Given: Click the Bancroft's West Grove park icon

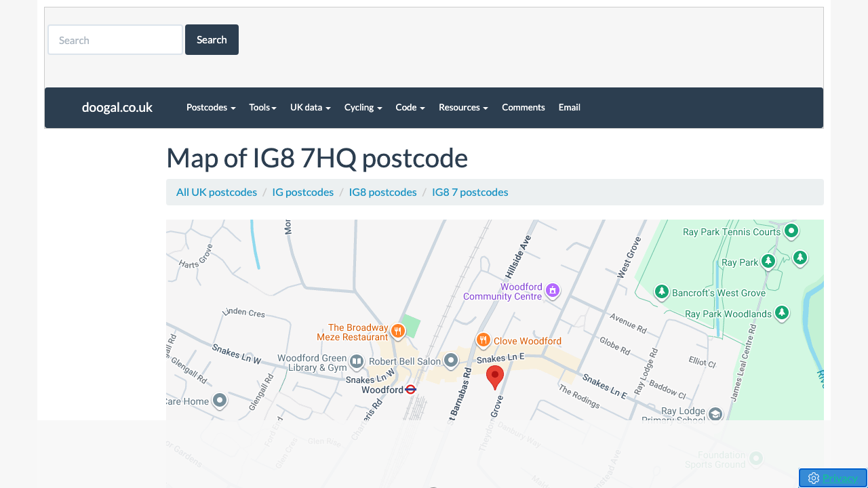Looking at the screenshot, I should coord(662,291).
